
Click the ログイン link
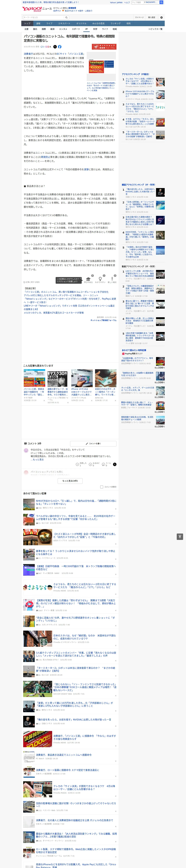coord(57,11)
